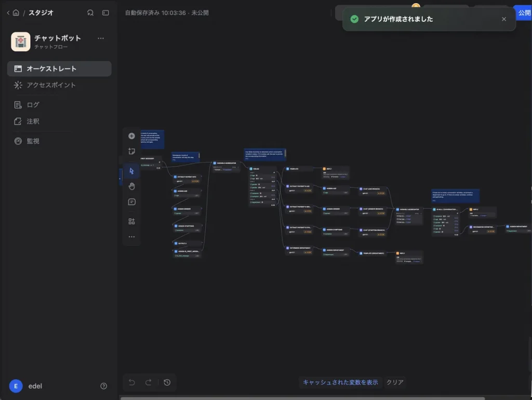Select the CHAT (AGE BRANCH) node
The width and height of the screenshot is (532, 400).
[x=373, y=191]
